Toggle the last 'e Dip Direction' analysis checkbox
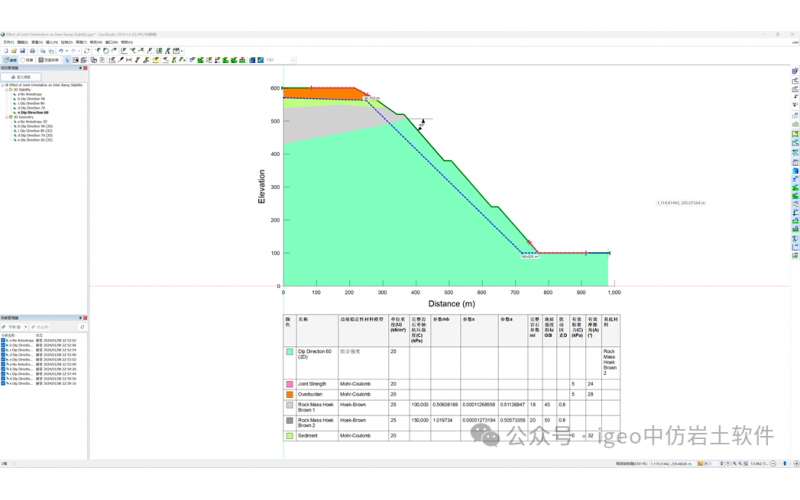 pyautogui.click(x=5, y=384)
